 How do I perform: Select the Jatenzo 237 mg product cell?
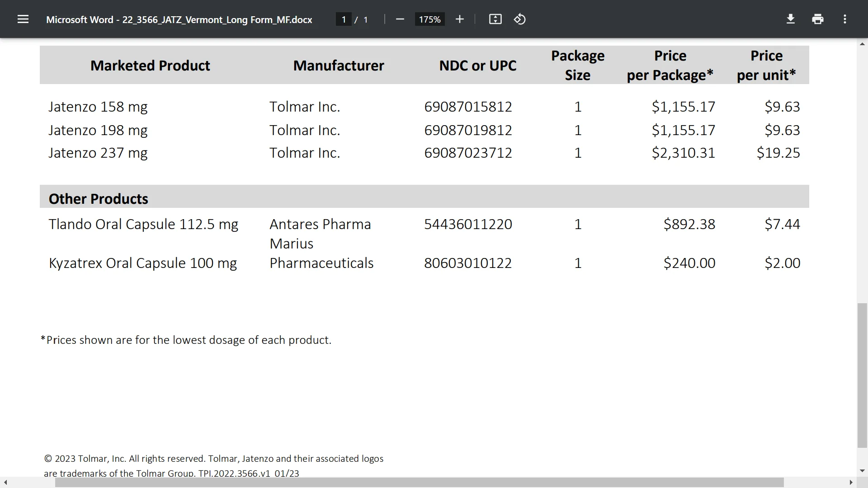pos(98,153)
